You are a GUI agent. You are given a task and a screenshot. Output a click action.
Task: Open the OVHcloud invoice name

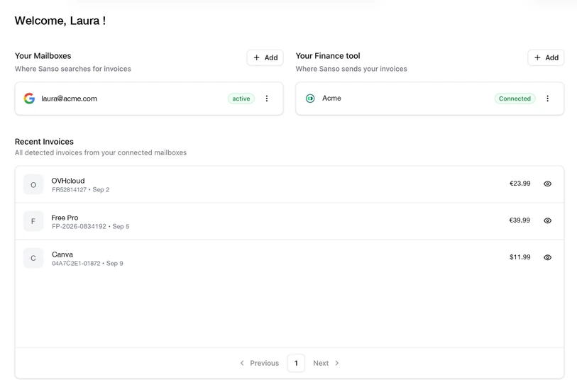(x=68, y=181)
